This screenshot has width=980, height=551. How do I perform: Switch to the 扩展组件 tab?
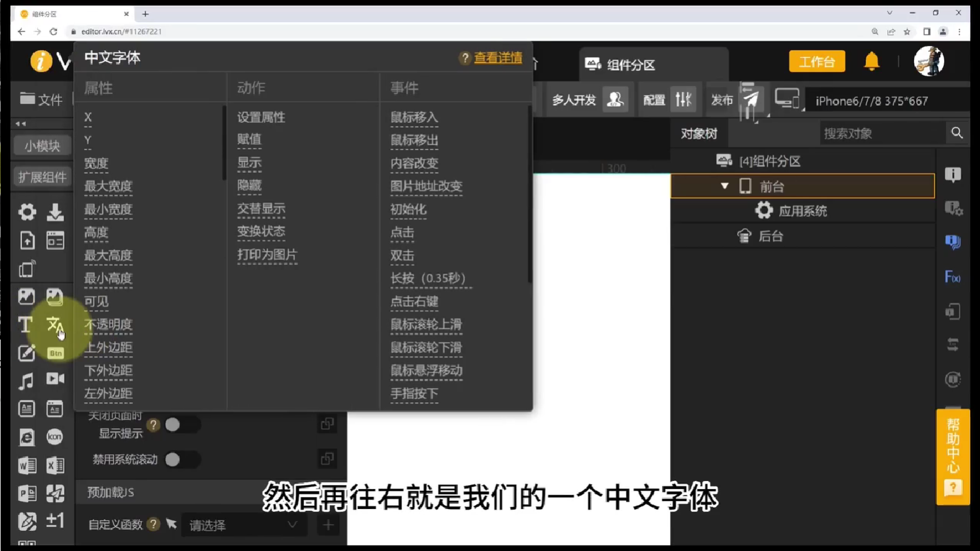click(x=42, y=177)
